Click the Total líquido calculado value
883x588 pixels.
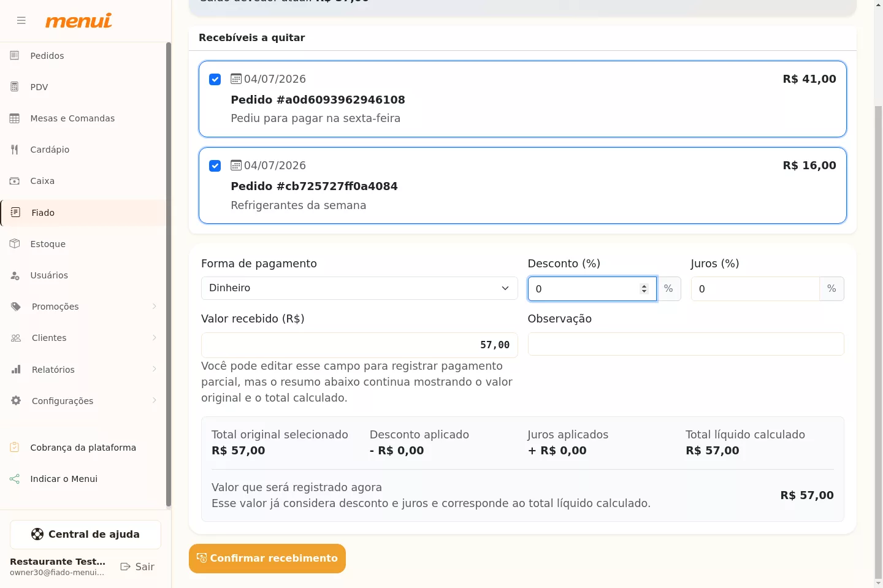pos(713,451)
